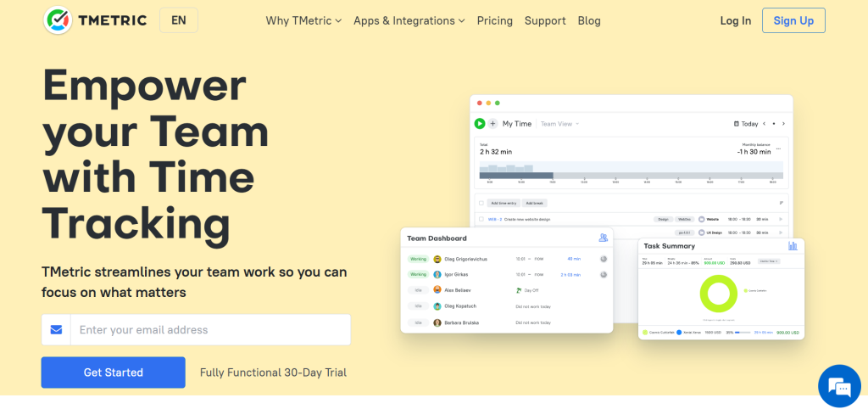The width and height of the screenshot is (868, 409).
Task: Click the grey status circle for Oleg Grigorievichus
Action: click(604, 259)
